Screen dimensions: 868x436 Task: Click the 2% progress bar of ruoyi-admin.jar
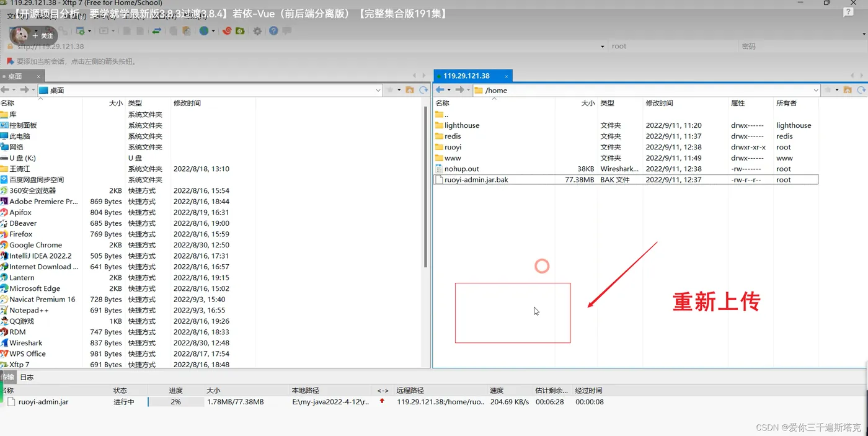click(x=175, y=402)
